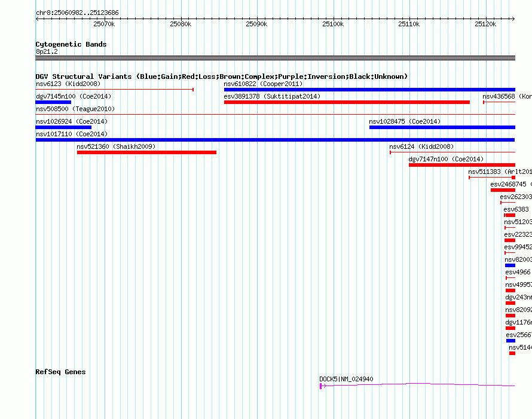532x419 pixels.
Task: Click the chr8:25060982..25123686 region label
Action: [77, 13]
